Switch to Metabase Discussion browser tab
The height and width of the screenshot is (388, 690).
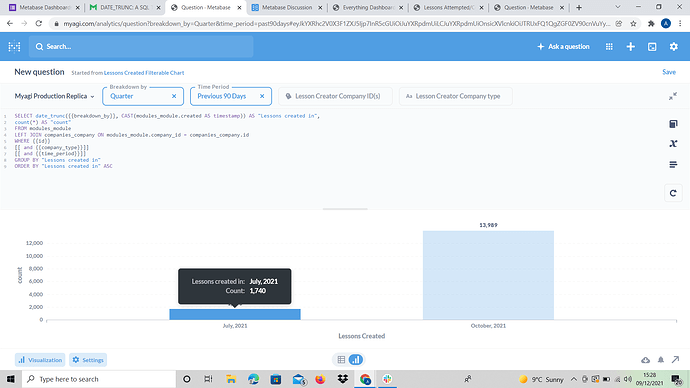point(286,7)
